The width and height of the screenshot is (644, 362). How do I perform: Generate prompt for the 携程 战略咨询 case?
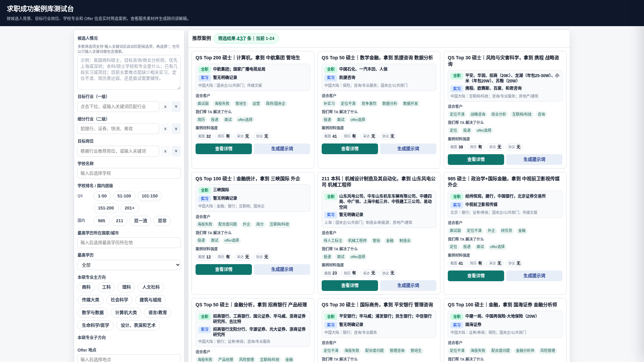(534, 160)
